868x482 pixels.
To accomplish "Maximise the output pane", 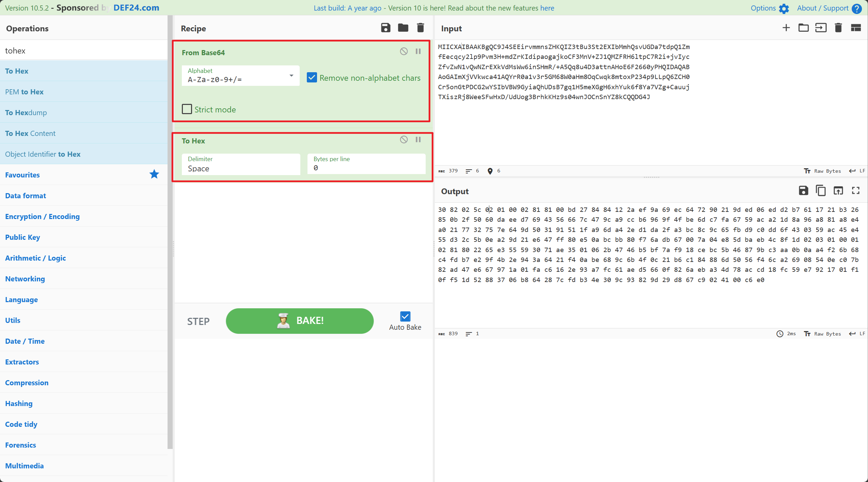I will click(x=856, y=191).
